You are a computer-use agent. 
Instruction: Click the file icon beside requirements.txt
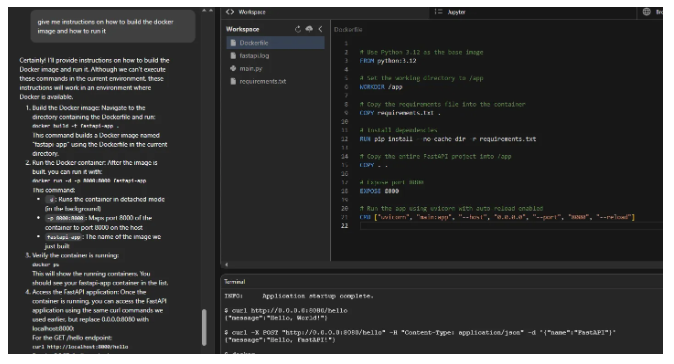pos(233,81)
